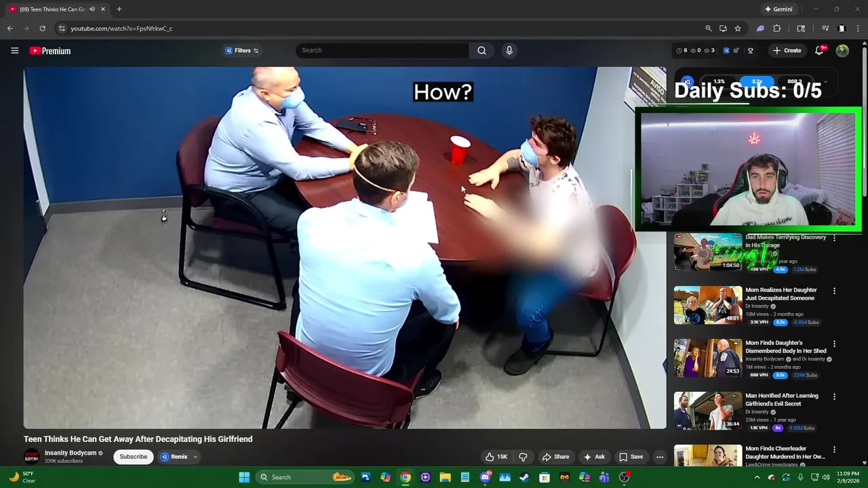868x488 pixels.
Task: Toggle system volume speaker icon in tray
Action: pyautogui.click(x=827, y=477)
